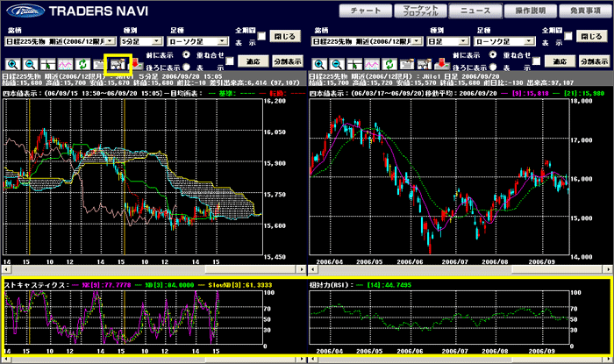The image size is (614, 364).
Task: Click 分割表示 button in 5分足 panel
Action: pyautogui.click(x=288, y=61)
